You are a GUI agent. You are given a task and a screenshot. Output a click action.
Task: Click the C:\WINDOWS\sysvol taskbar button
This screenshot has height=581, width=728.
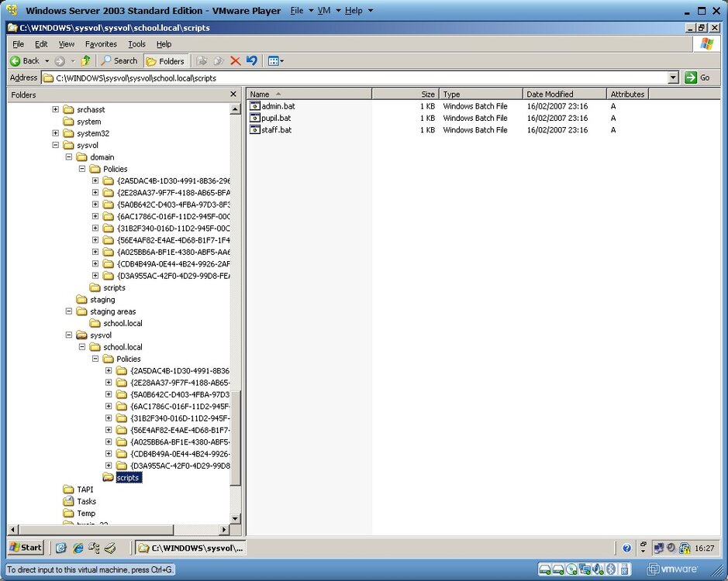coord(191,548)
